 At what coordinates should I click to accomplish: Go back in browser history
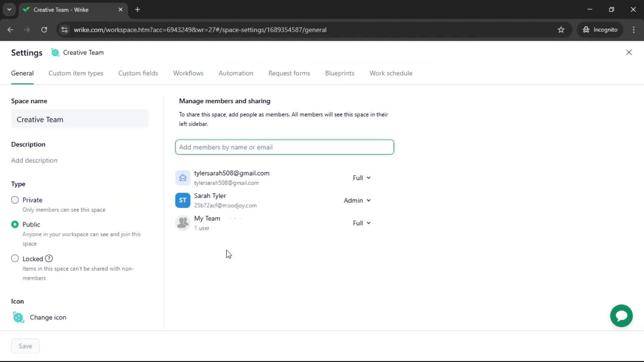coord(10,30)
